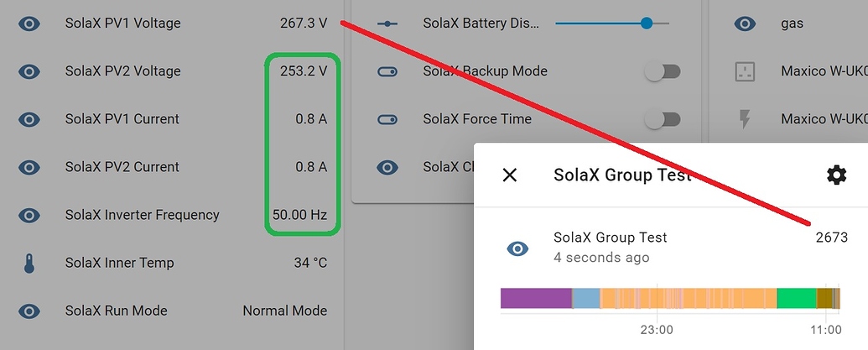This screenshot has height=350, width=868.
Task: Click the eye icon beside gas entity
Action: (745, 24)
